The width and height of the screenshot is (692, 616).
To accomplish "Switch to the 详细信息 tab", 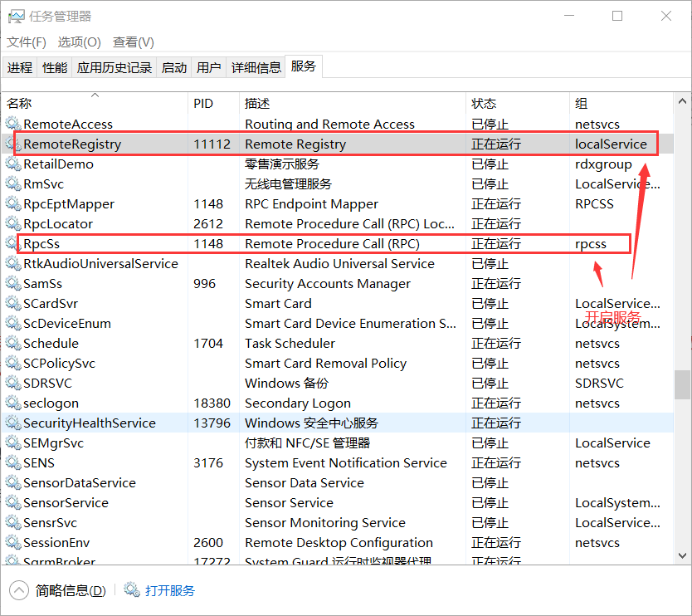I will [x=256, y=67].
